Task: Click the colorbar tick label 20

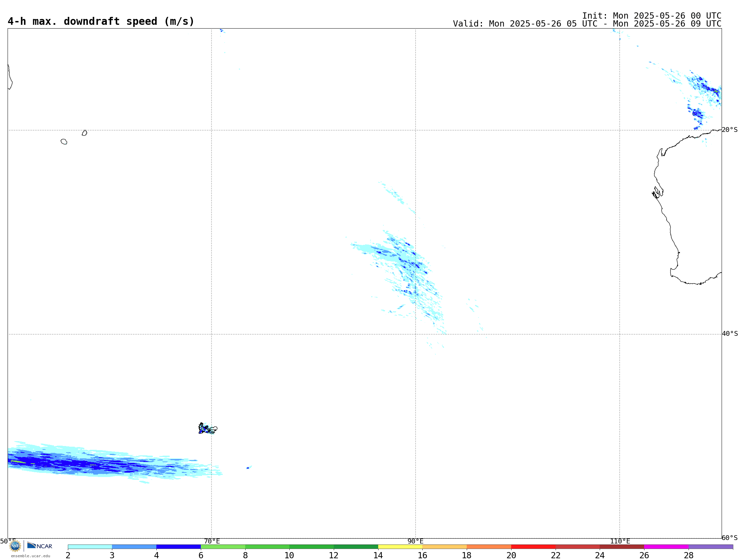Action: tap(511, 555)
